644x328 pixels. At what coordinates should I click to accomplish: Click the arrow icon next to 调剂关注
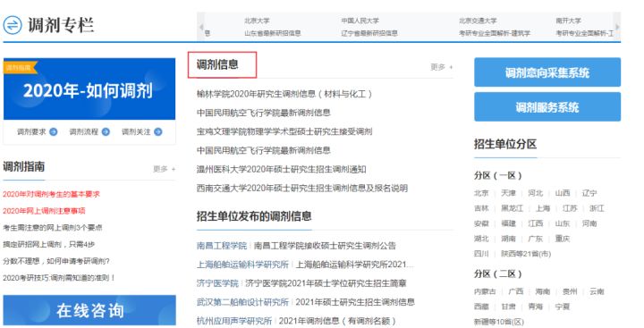(x=157, y=131)
